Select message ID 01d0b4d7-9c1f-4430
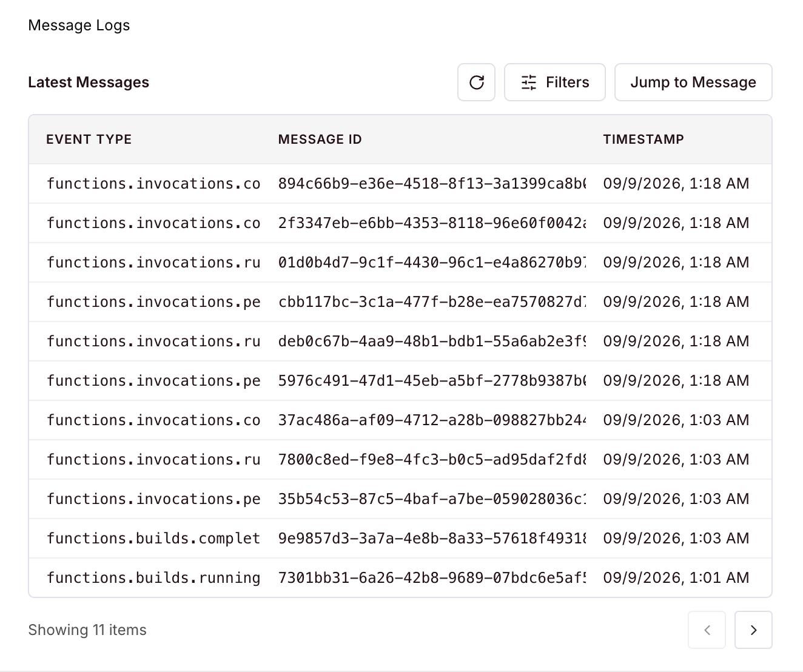 (432, 262)
